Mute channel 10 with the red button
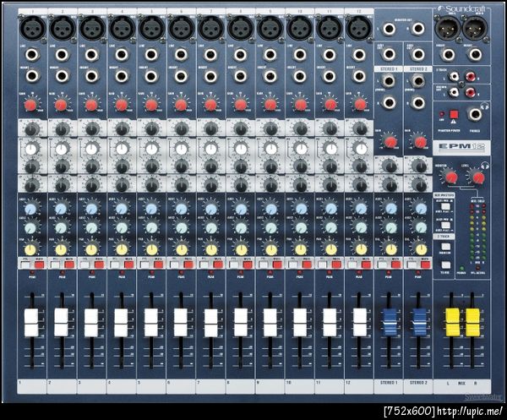Image resolution: width=507 pixels, height=420 pixels. 307,265
